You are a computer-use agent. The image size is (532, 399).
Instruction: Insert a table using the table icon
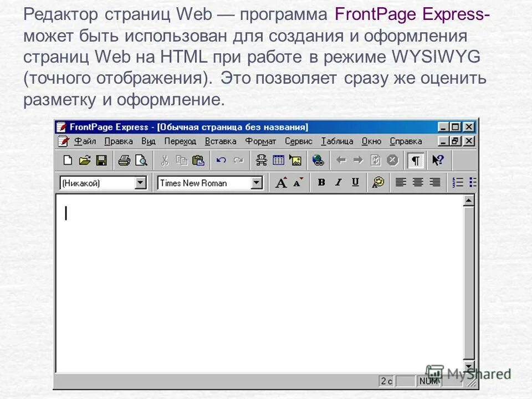click(278, 160)
